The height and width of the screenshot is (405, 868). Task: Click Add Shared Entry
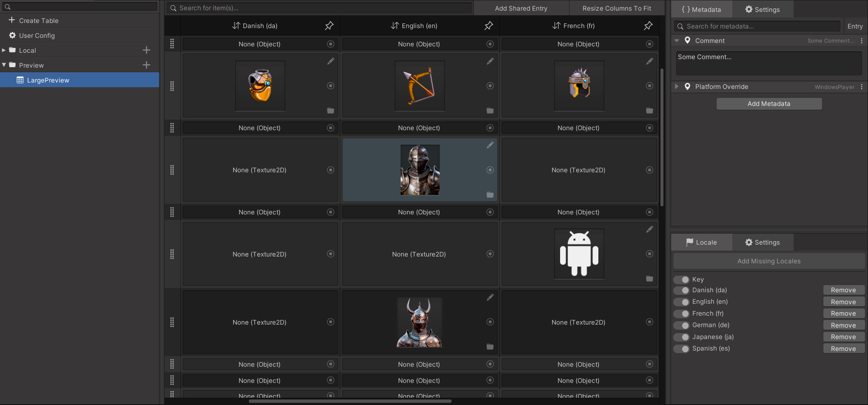pyautogui.click(x=521, y=8)
